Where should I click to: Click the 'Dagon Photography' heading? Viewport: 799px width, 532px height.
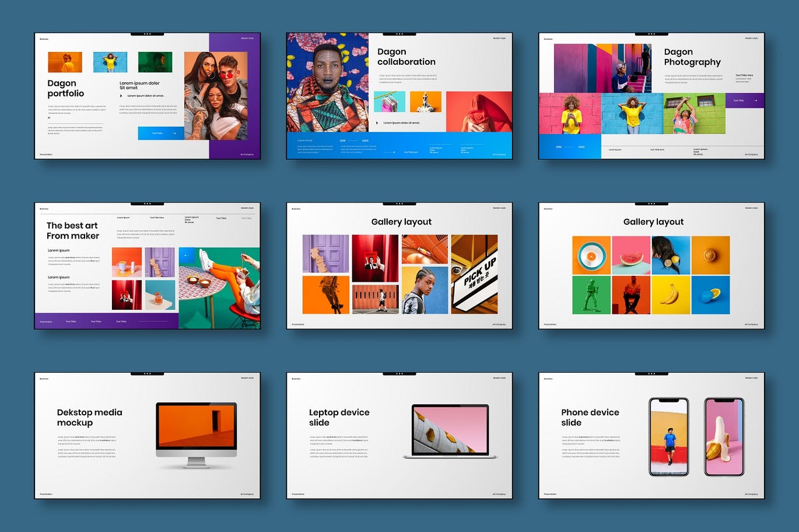point(692,57)
